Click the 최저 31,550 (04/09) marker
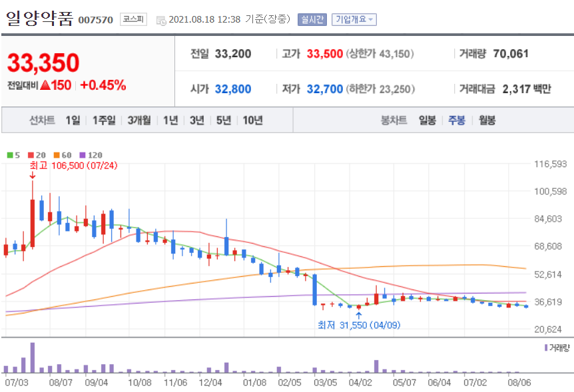574x392 pixels. 359,325
